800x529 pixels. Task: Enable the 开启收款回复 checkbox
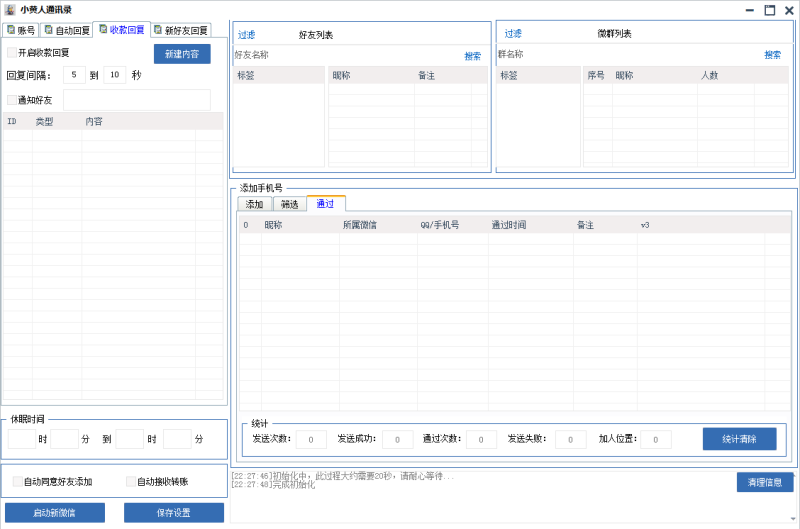tap(12, 53)
